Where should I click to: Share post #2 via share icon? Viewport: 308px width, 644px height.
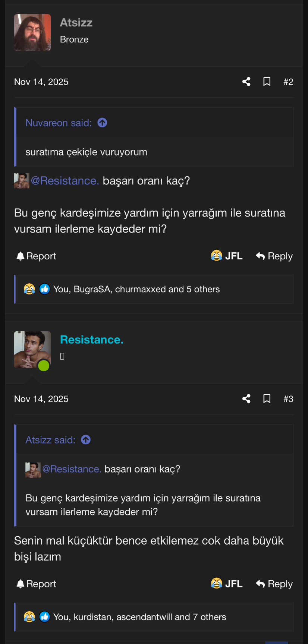tap(246, 82)
